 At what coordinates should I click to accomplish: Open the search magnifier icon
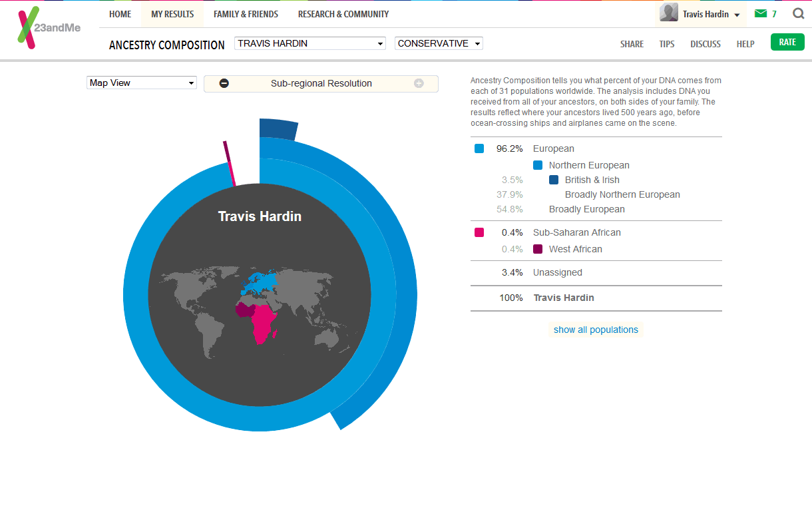pyautogui.click(x=798, y=13)
